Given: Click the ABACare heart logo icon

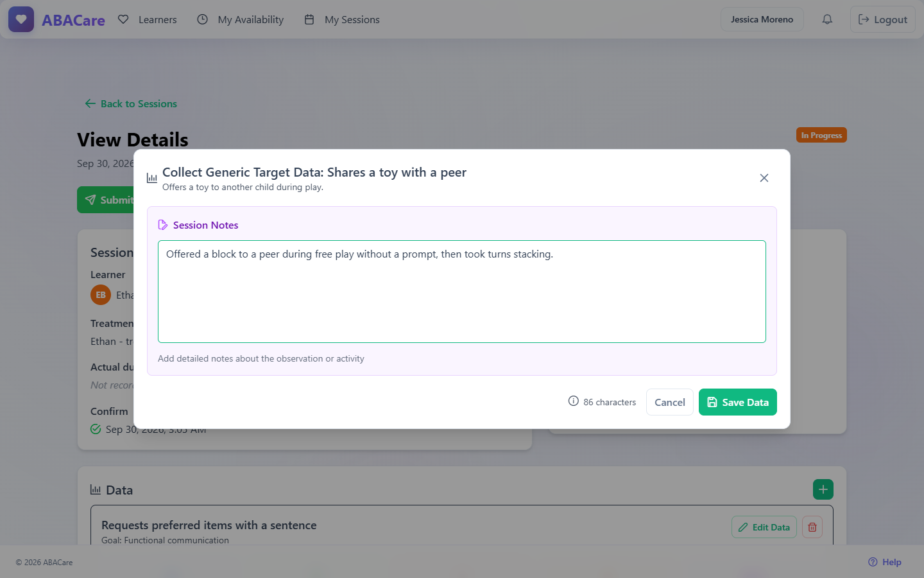Looking at the screenshot, I should [x=21, y=19].
